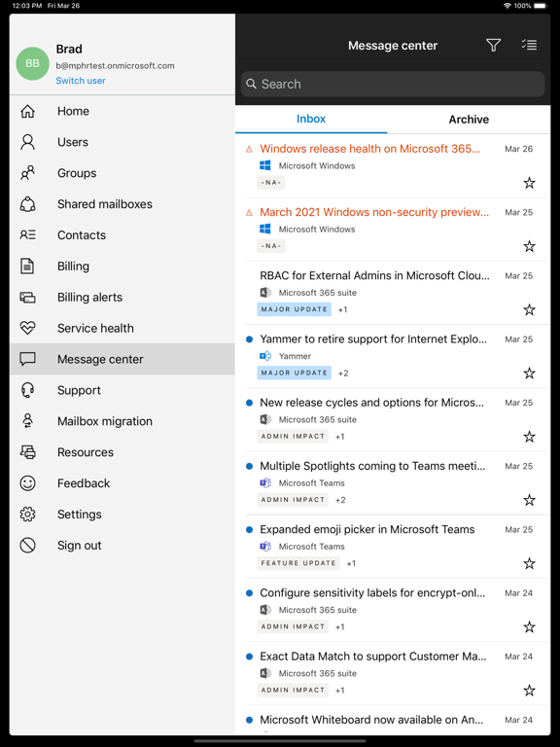Click the Service health heart icon
The height and width of the screenshot is (747, 560).
coord(27,328)
